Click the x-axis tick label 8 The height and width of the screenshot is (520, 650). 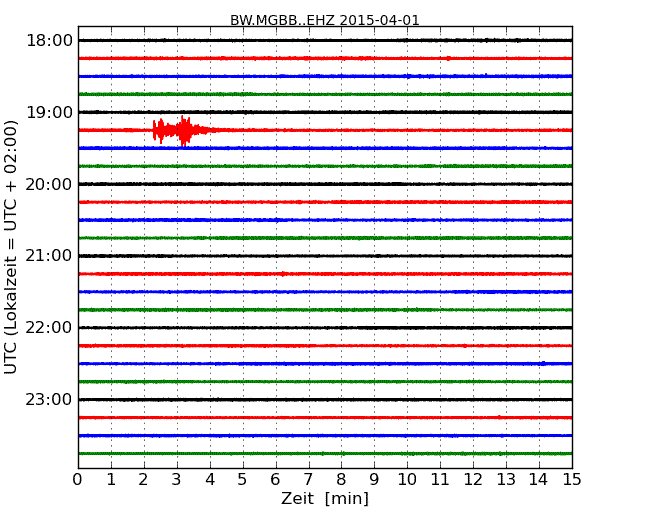(x=342, y=480)
